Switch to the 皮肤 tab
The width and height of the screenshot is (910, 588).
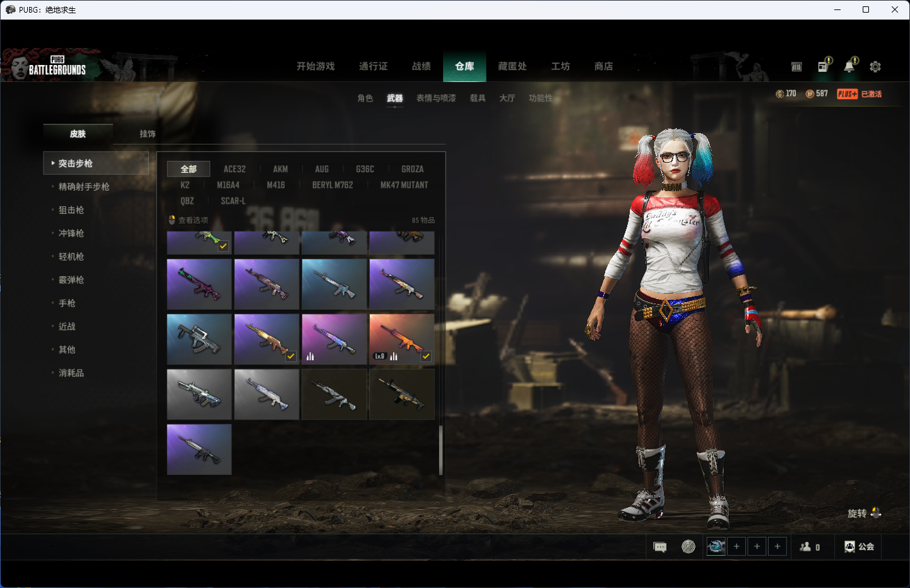pos(78,134)
